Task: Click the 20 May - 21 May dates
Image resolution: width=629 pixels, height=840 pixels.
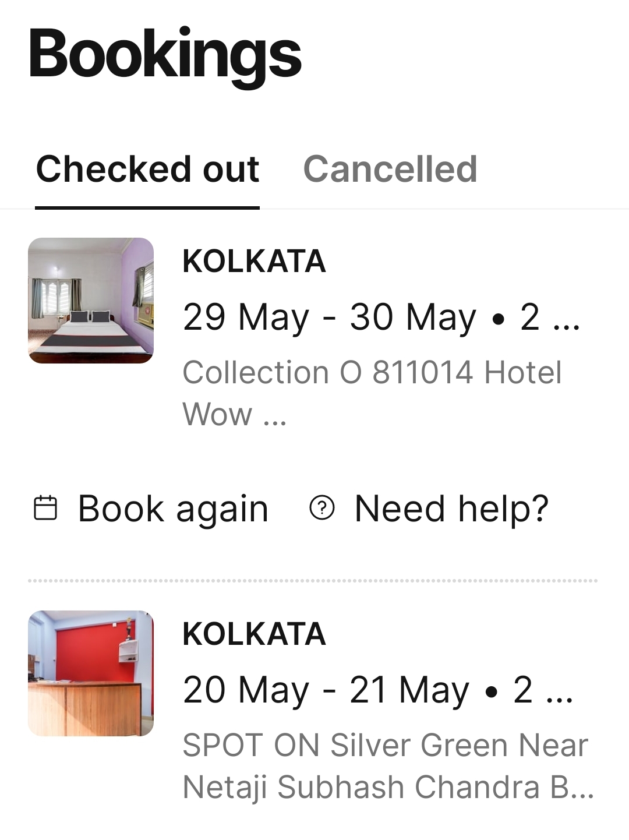Action: pyautogui.click(x=326, y=690)
